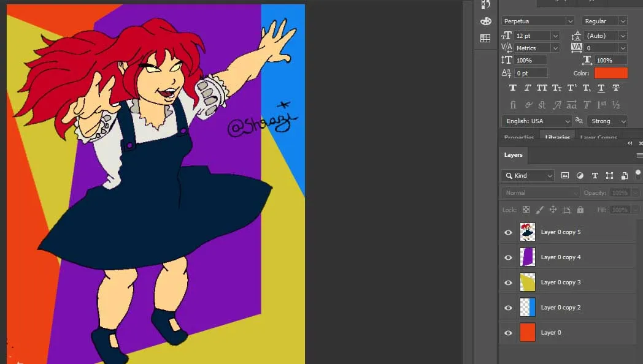
Task: Enable discretionary ligatures (st) option
Action: point(542,105)
